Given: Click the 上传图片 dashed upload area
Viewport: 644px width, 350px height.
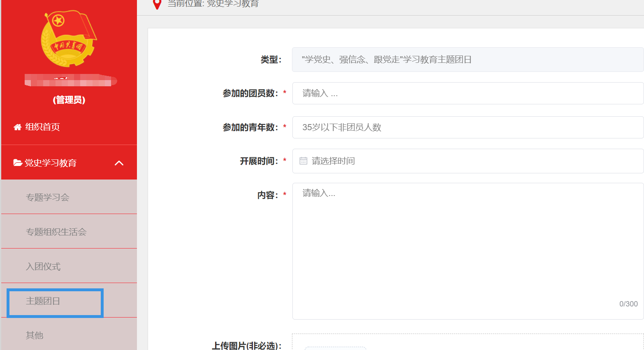Looking at the screenshot, I should 468,342.
